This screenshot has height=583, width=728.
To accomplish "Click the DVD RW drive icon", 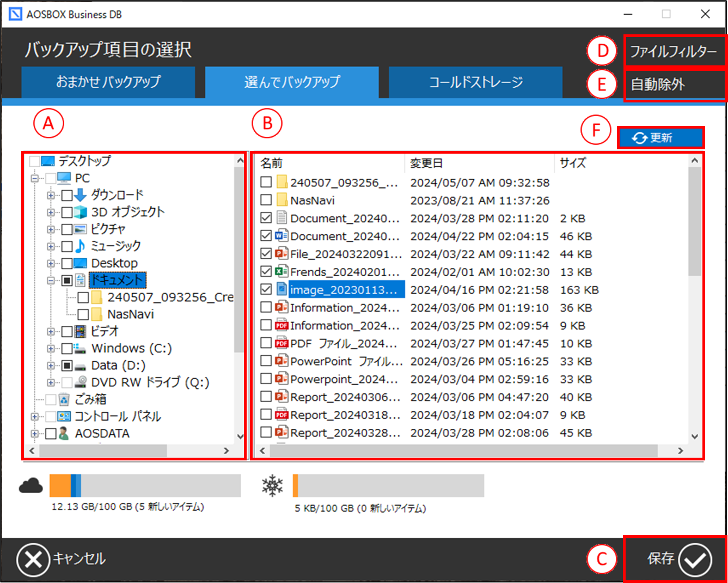I will click(x=81, y=382).
